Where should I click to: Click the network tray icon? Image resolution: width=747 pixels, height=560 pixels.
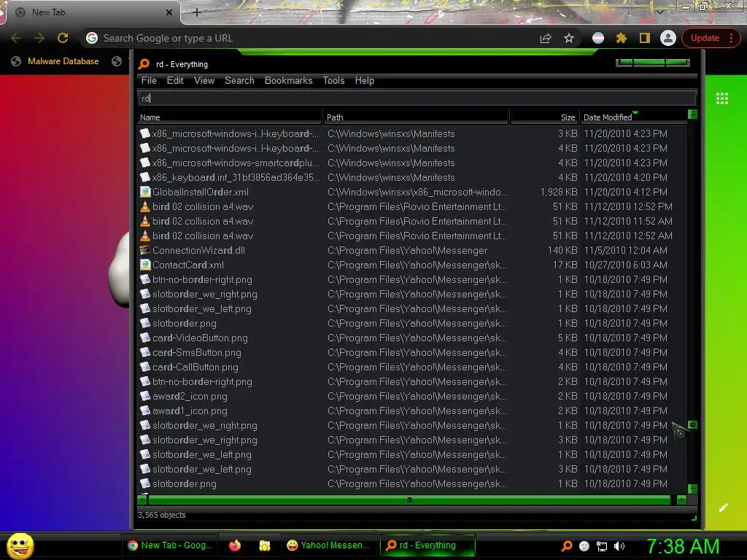tap(602, 546)
